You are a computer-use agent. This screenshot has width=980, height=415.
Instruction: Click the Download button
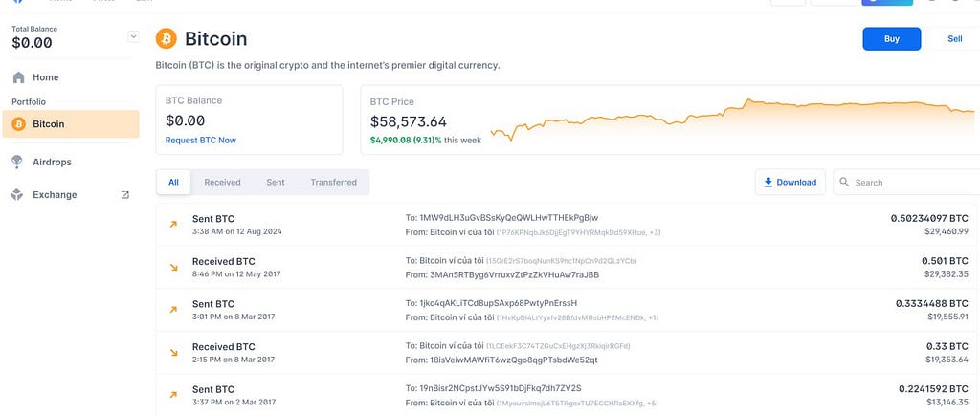(x=790, y=183)
